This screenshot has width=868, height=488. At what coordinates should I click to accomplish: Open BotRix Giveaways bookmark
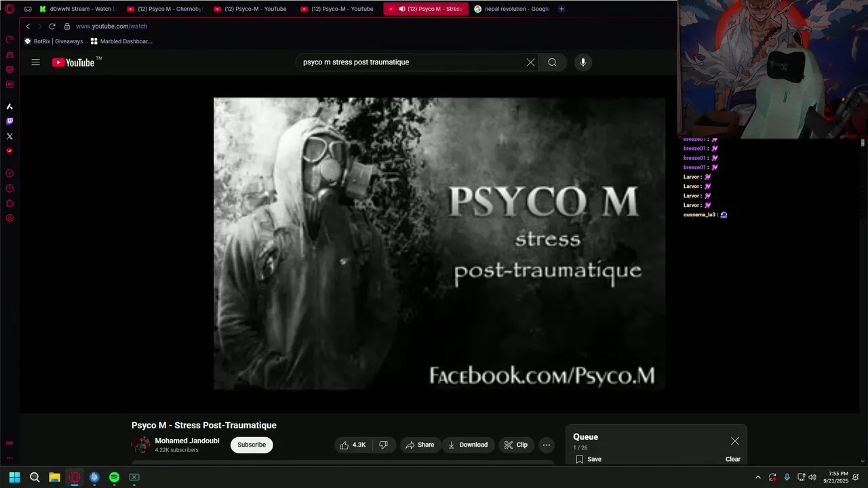pyautogui.click(x=54, y=41)
